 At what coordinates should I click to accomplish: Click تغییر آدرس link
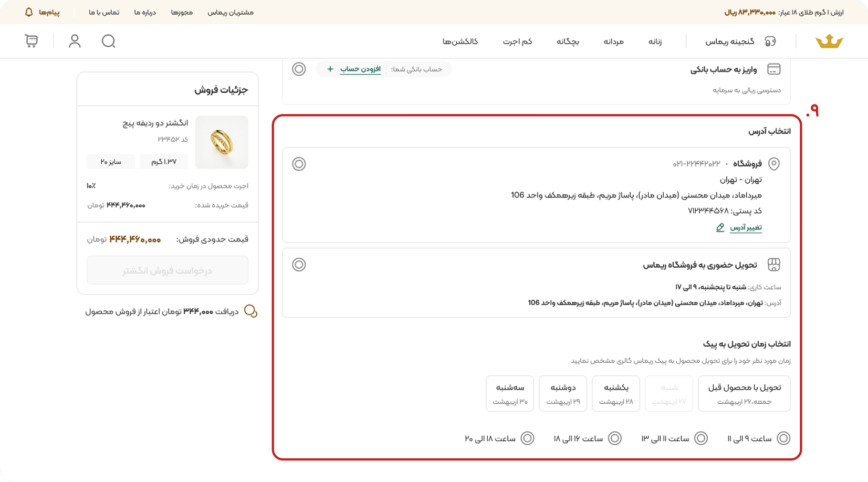click(746, 227)
